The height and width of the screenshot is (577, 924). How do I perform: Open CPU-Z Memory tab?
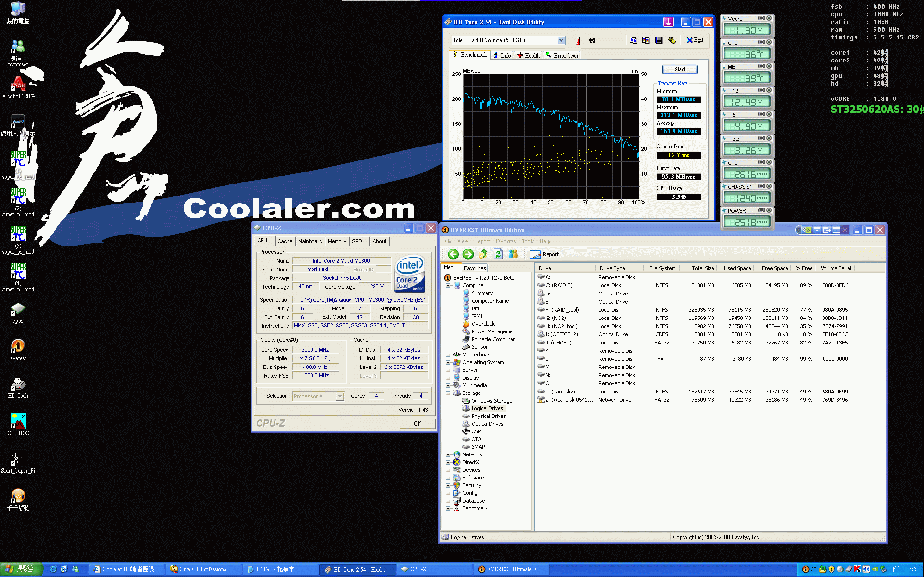click(x=337, y=241)
